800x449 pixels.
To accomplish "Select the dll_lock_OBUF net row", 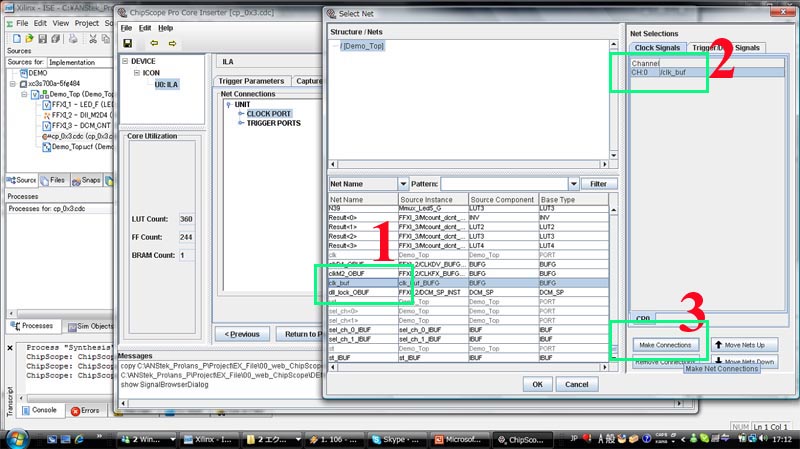I will (468, 292).
